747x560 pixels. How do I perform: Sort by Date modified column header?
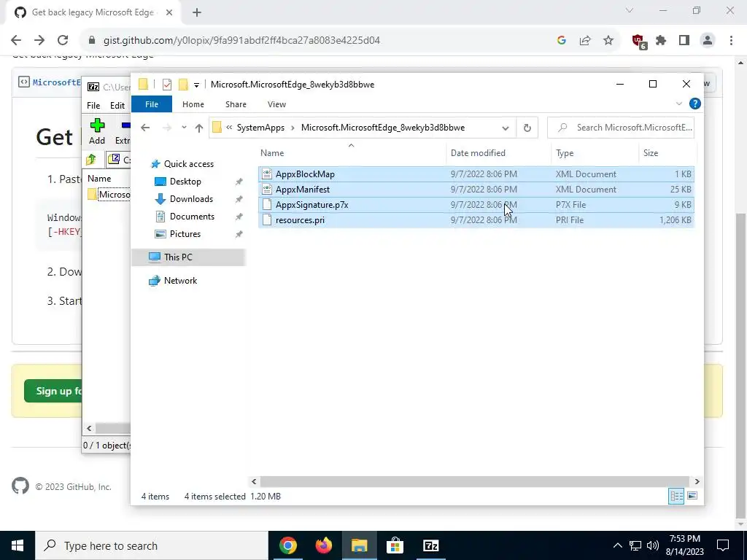click(x=499, y=153)
